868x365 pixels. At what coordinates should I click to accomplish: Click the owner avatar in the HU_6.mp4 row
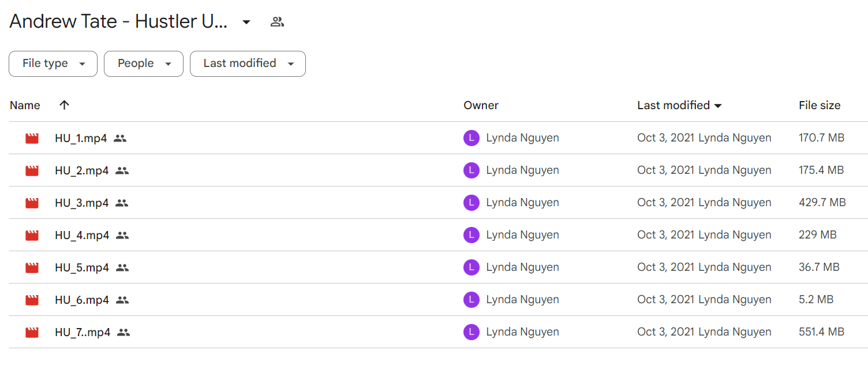click(x=472, y=300)
